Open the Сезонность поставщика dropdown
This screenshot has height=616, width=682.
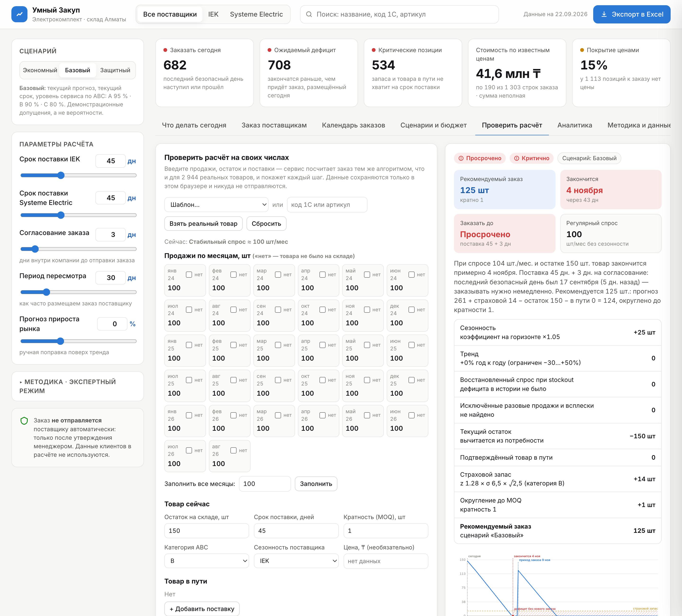tap(296, 561)
